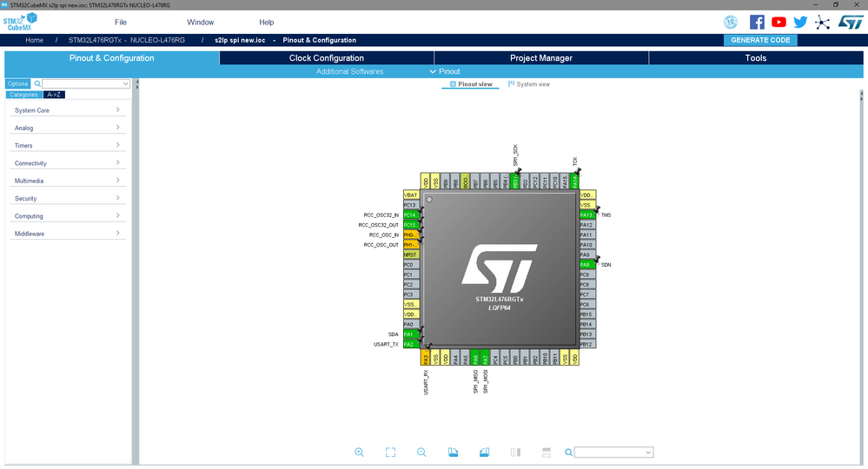Screen dimensions: 868x469
Task: Click the horizontal split layout icon
Action: coord(547,452)
